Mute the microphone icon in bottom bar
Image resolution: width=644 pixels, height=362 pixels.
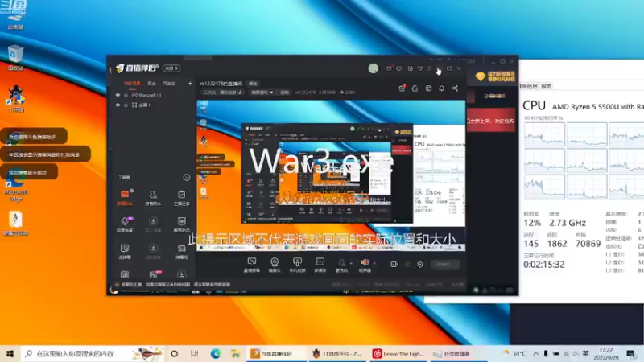(x=341, y=263)
